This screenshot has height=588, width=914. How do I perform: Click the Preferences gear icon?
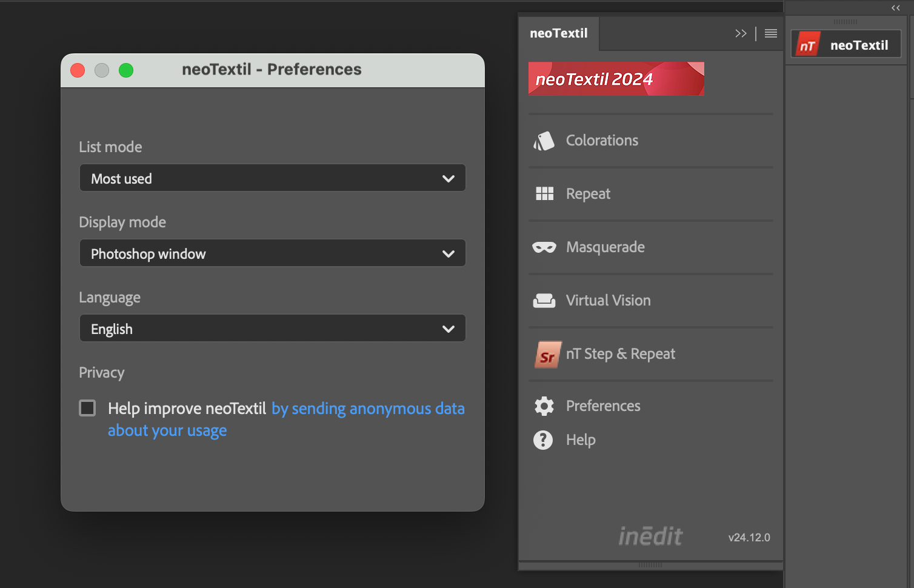pos(544,406)
